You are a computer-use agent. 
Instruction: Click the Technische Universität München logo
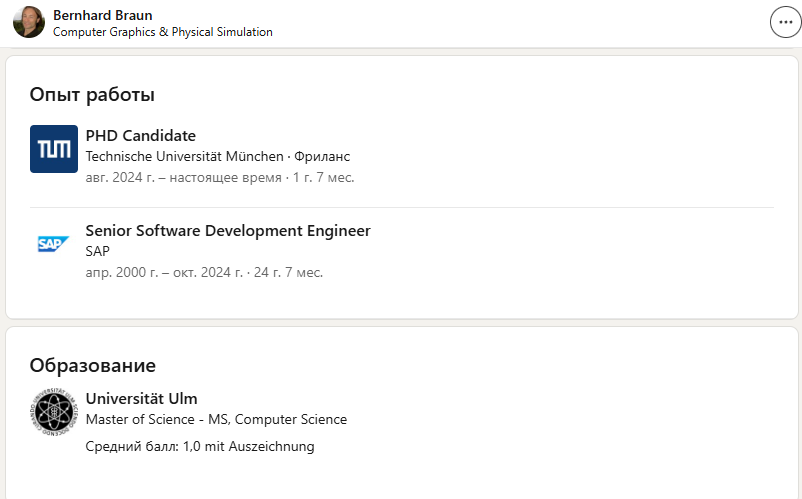click(x=54, y=149)
